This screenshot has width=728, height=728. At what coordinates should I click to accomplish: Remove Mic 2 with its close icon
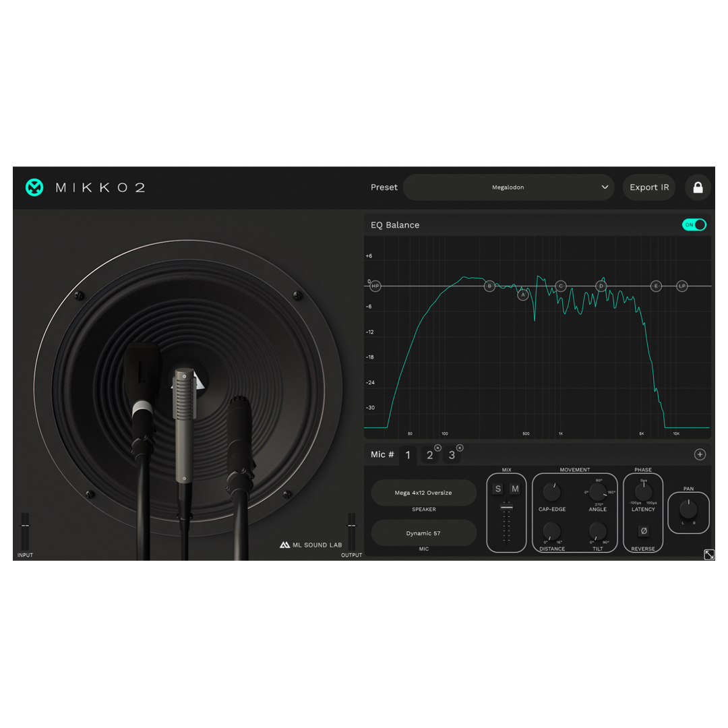point(438,448)
